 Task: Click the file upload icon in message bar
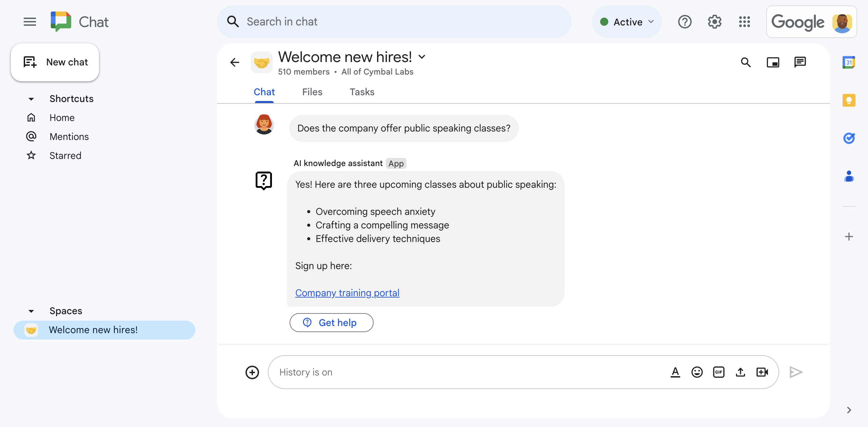(741, 372)
